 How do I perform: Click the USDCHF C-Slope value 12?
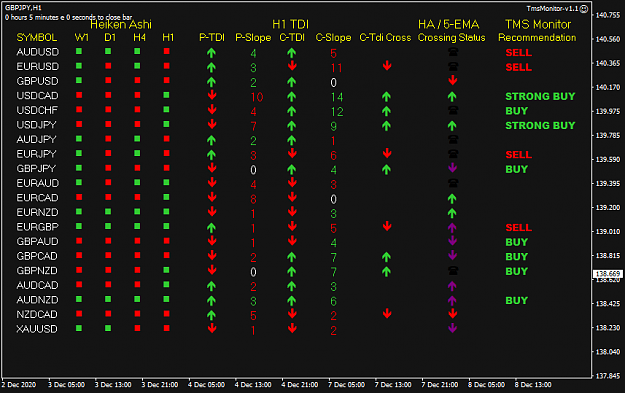337,112
